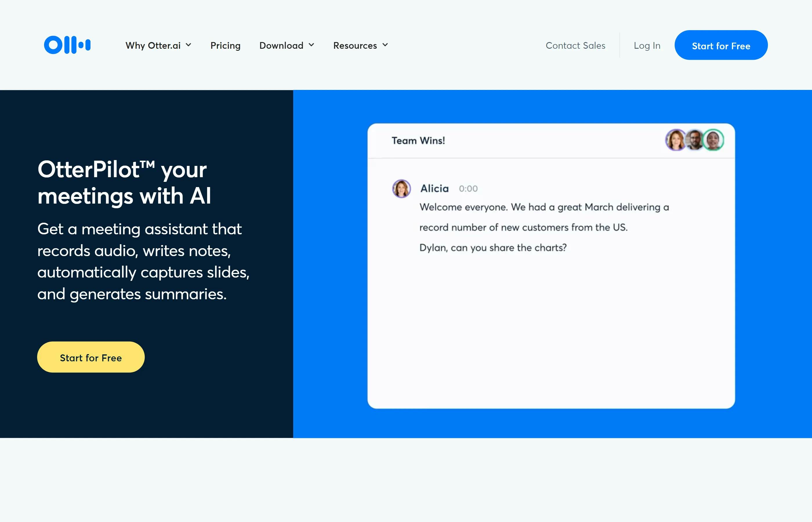Click the "Get a meeting assistant" paragraph

pos(143,261)
